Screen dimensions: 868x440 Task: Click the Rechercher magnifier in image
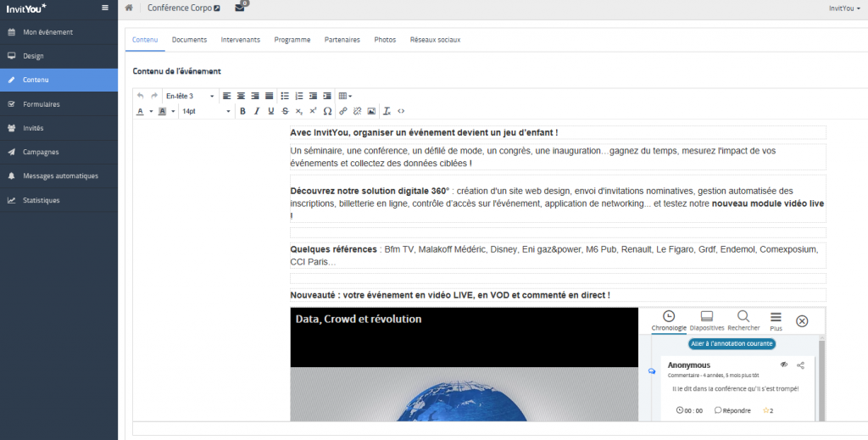(743, 316)
